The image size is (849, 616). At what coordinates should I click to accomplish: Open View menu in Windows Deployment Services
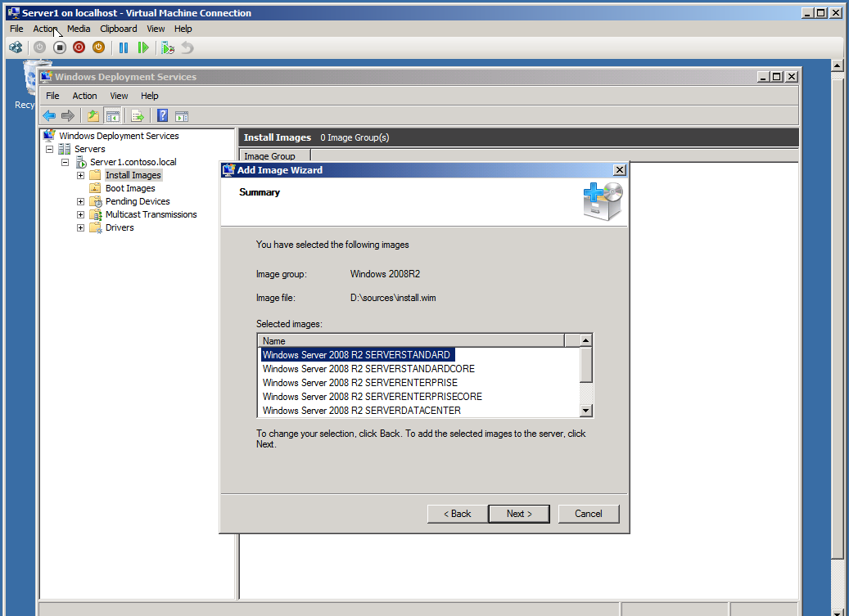pyautogui.click(x=119, y=96)
